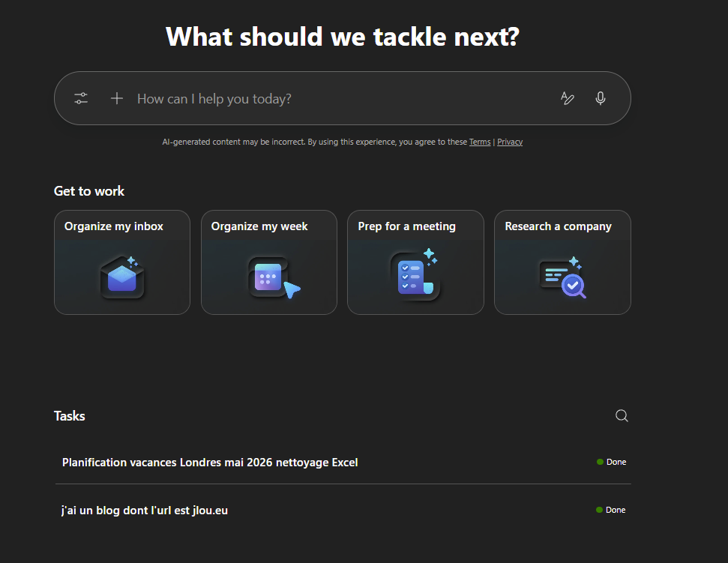Click the plus icon to add attachment
Image resolution: width=728 pixels, height=563 pixels.
click(117, 98)
